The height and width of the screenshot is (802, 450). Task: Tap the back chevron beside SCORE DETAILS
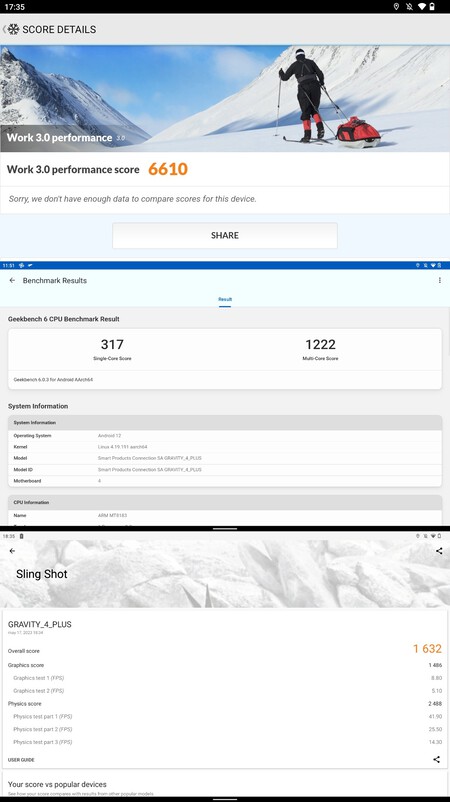tap(4, 29)
